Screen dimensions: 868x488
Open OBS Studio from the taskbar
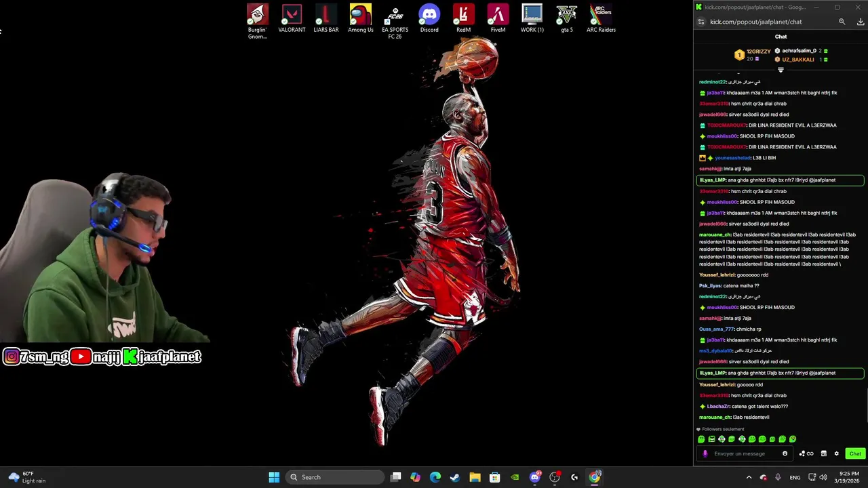tap(555, 477)
